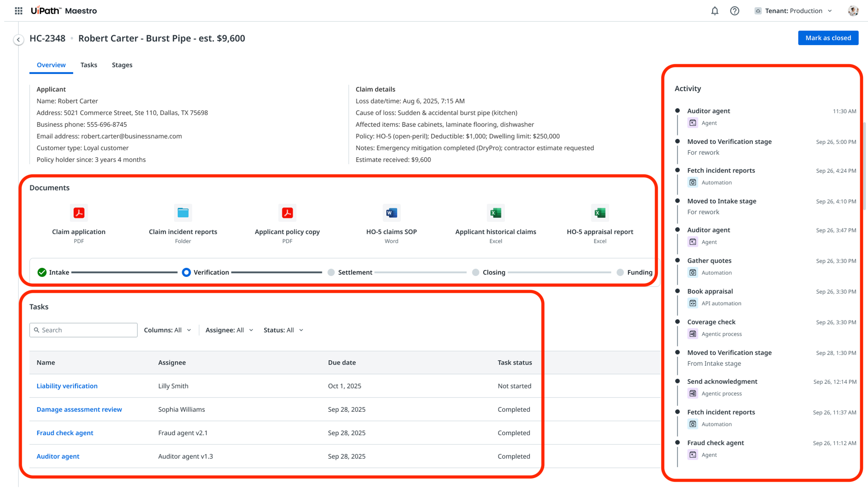Open the apps grid launcher icon
The width and height of the screenshot is (868, 488).
(18, 11)
